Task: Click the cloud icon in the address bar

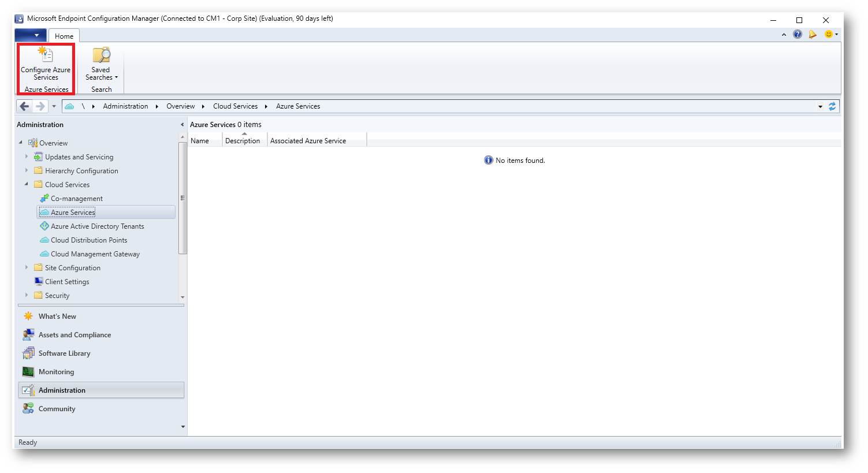Action: [x=69, y=106]
